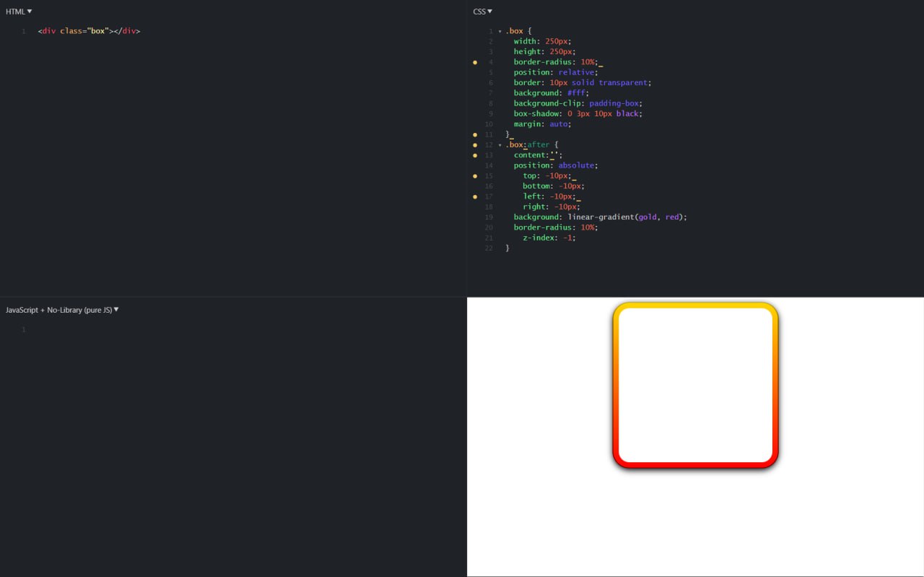Collapse the .box:after rule at line 12
924x577 pixels.
click(500, 145)
